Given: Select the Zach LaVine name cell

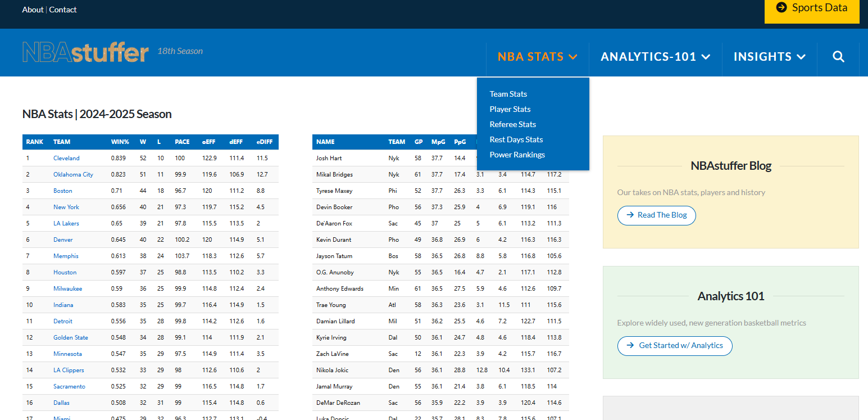Looking at the screenshot, I should [331, 354].
